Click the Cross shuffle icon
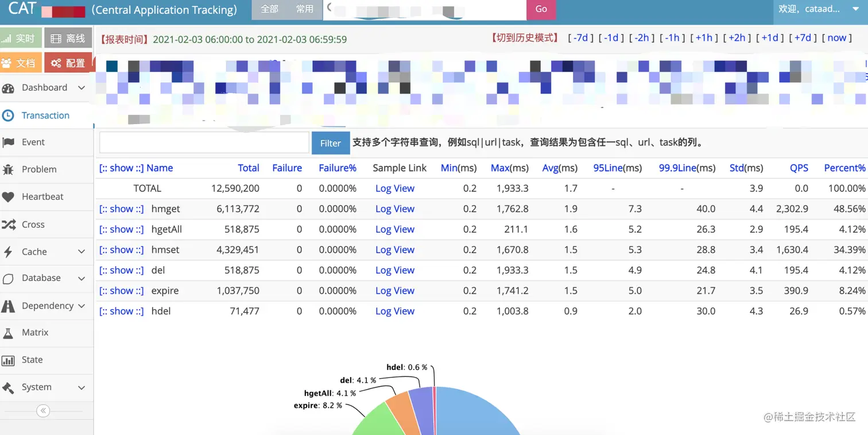 8,225
